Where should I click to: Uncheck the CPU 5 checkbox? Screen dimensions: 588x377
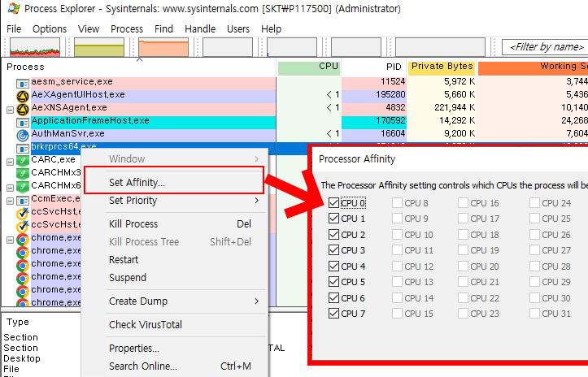333,281
